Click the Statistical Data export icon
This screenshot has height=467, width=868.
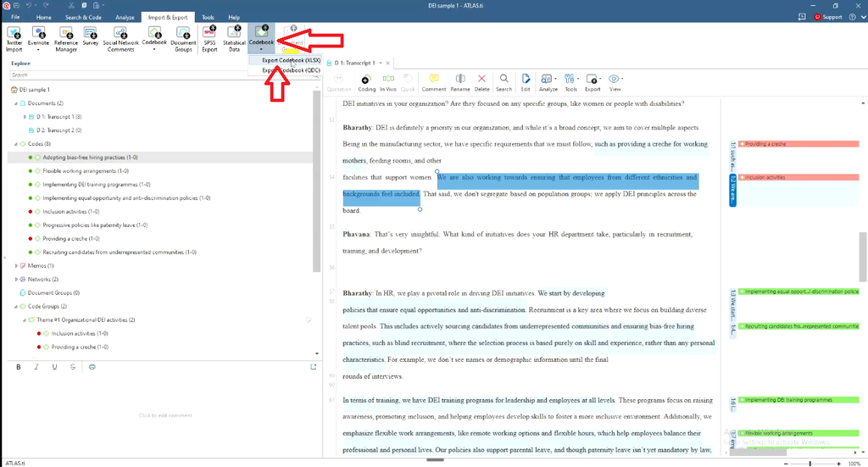(234, 39)
